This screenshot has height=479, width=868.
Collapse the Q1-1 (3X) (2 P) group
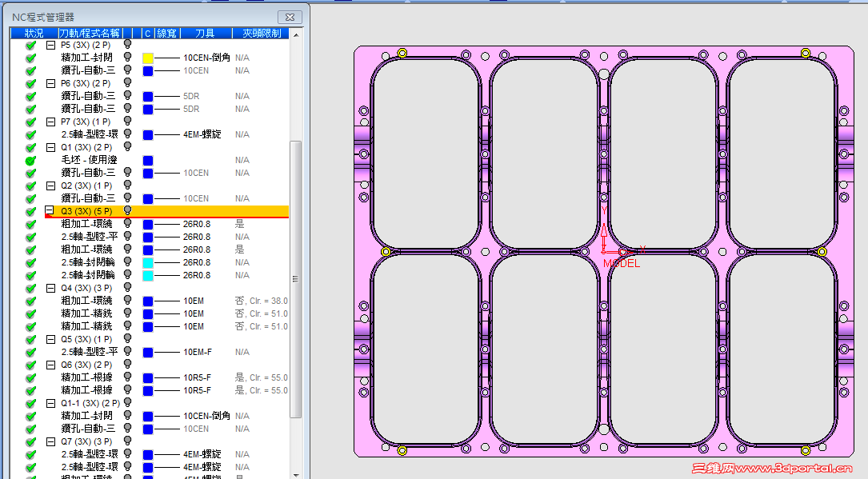tap(50, 403)
